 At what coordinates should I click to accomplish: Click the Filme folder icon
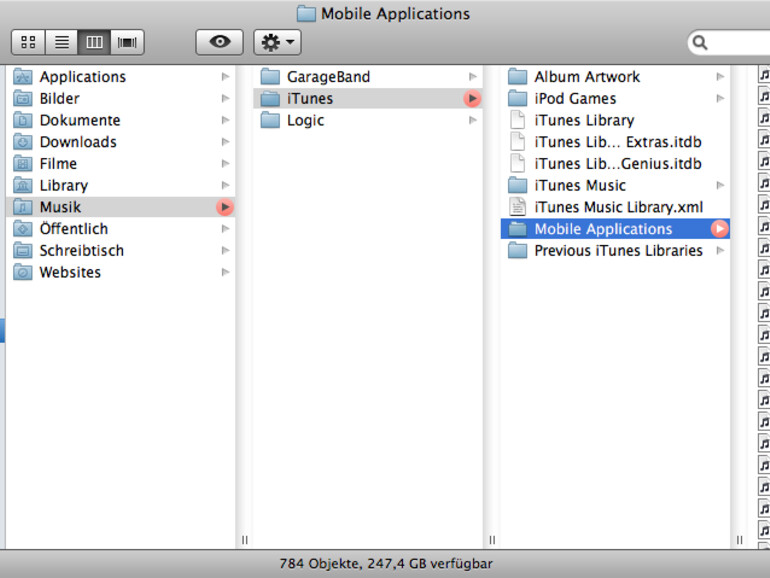point(23,164)
